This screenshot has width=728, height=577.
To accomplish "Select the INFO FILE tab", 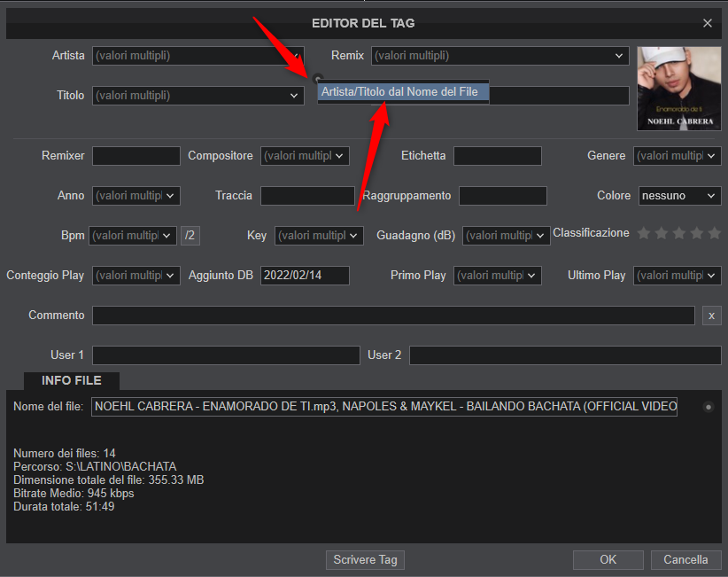I will click(x=72, y=380).
